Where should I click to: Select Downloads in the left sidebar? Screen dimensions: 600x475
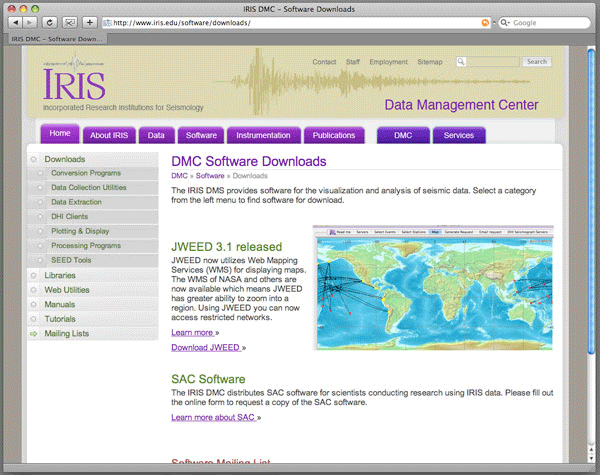coord(93,159)
